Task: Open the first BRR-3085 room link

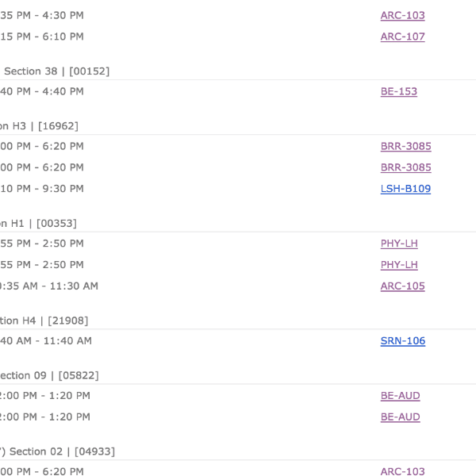Action: (405, 146)
